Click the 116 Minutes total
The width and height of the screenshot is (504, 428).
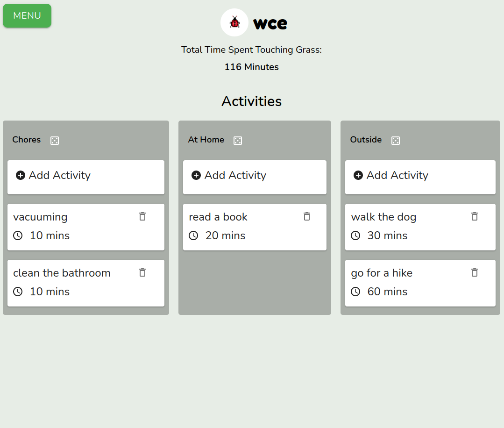point(251,67)
